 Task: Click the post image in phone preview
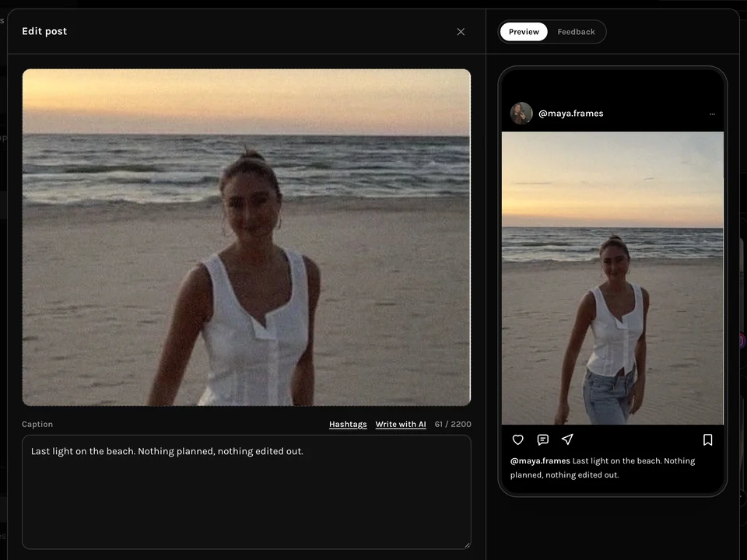[612, 278]
